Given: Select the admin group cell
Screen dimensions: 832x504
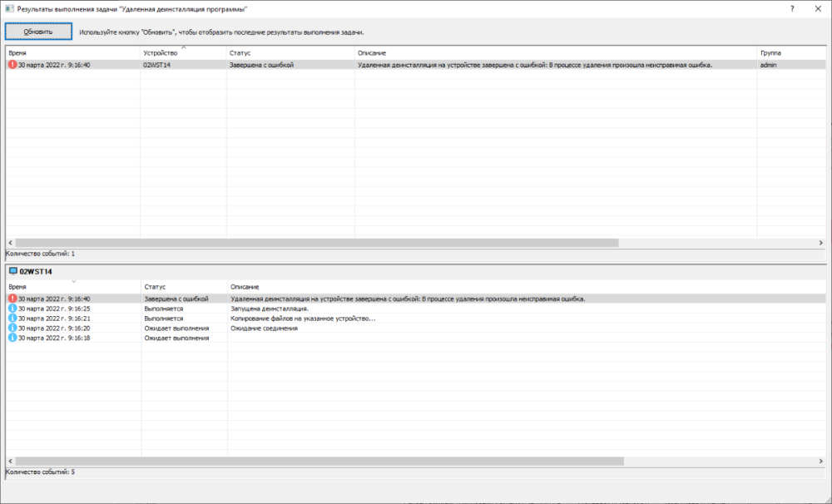Looking at the screenshot, I should (768, 65).
